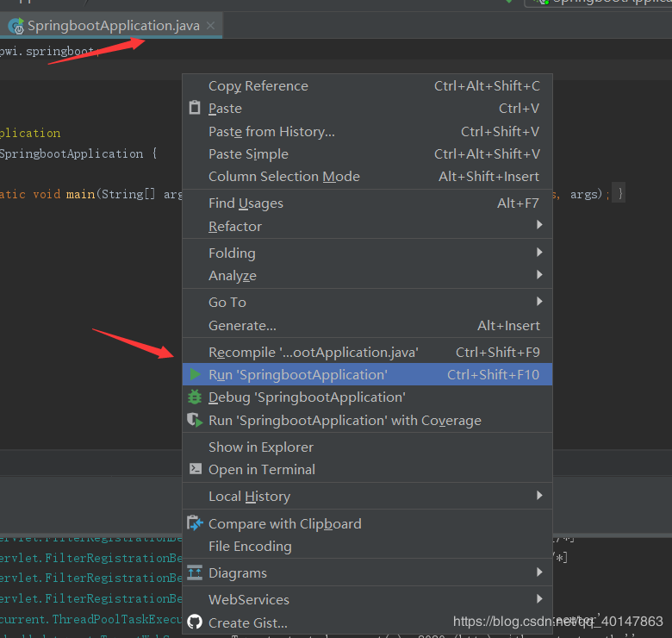Viewport: 672px width, 638px height.
Task: Choose Generate... menu entry
Action: [242, 326]
